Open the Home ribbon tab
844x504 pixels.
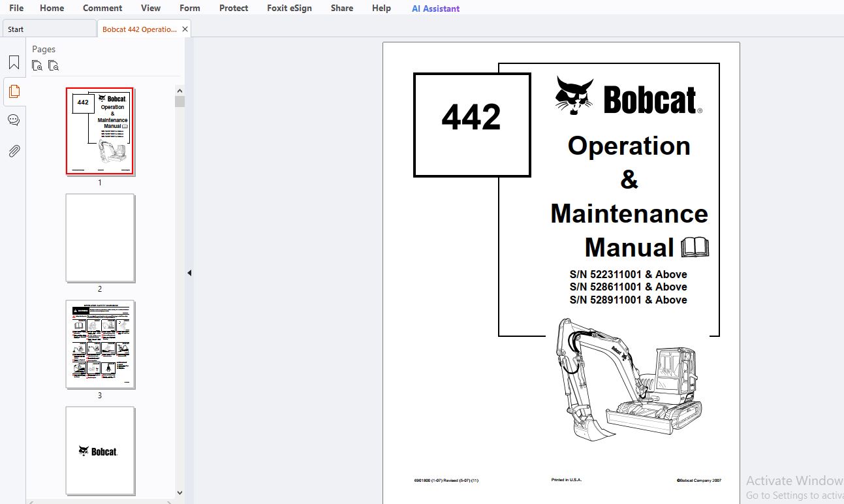52,8
